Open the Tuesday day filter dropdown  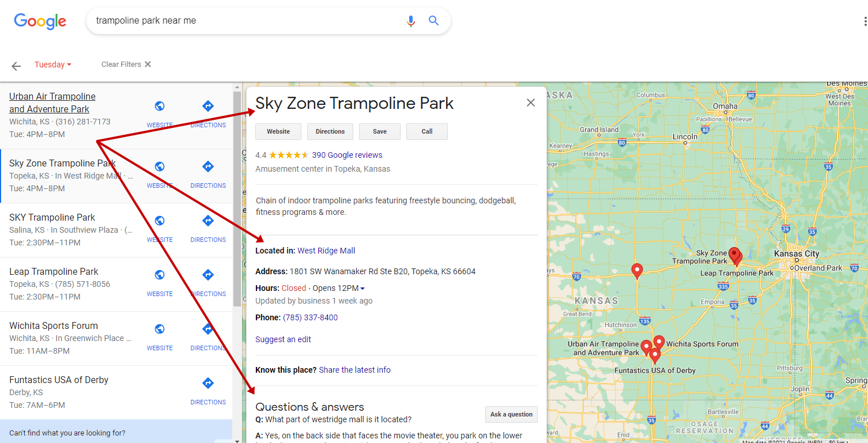tap(53, 65)
